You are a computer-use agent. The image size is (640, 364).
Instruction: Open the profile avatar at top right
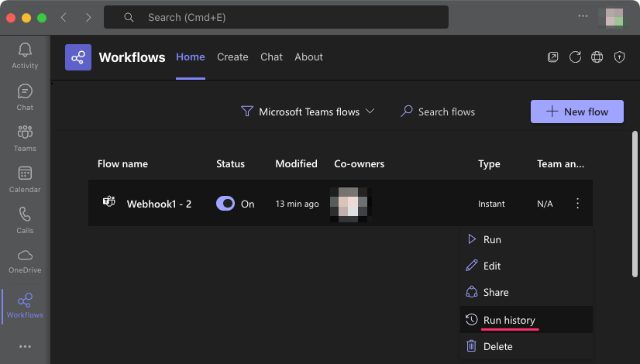click(614, 17)
